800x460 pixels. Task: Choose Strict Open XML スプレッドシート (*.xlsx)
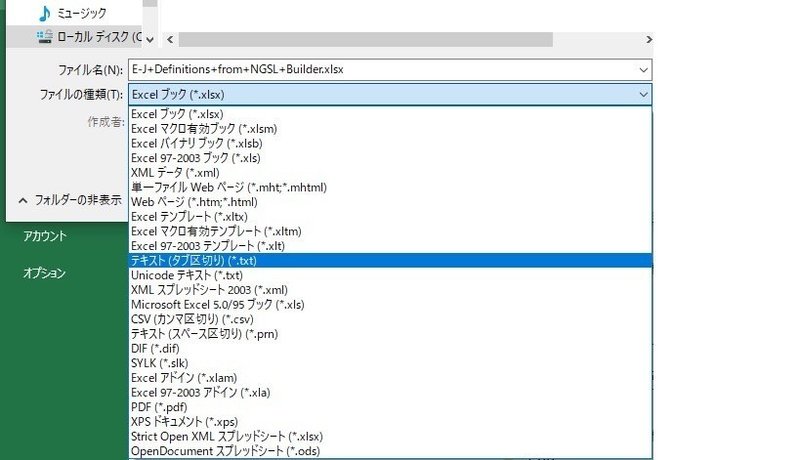coord(390,437)
